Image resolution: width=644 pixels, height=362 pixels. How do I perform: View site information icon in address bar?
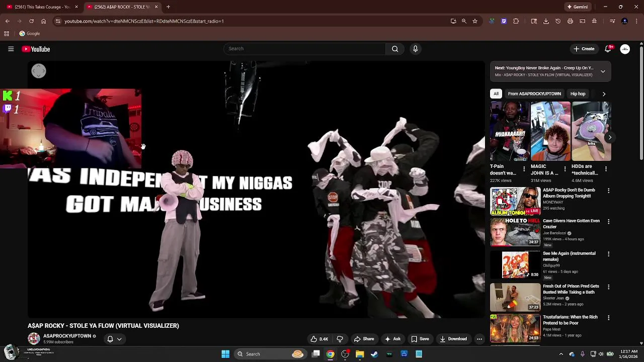click(x=58, y=21)
